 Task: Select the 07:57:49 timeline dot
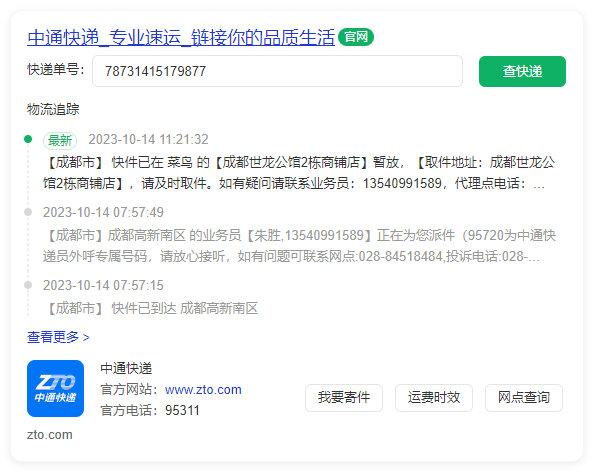(x=28, y=212)
